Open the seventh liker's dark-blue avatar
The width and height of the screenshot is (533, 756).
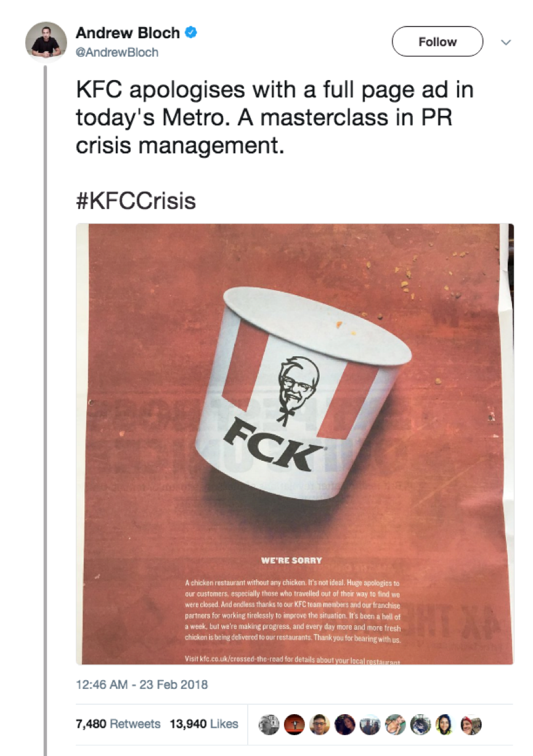[x=421, y=725]
